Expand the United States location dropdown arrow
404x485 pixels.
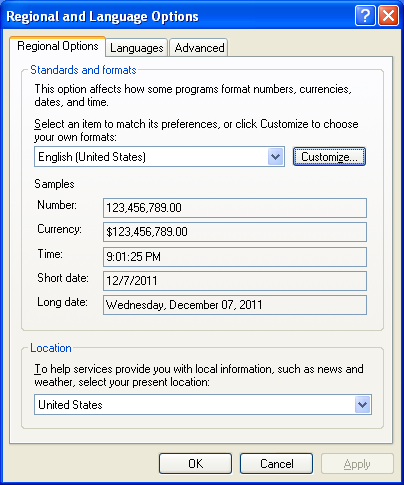[x=362, y=405]
